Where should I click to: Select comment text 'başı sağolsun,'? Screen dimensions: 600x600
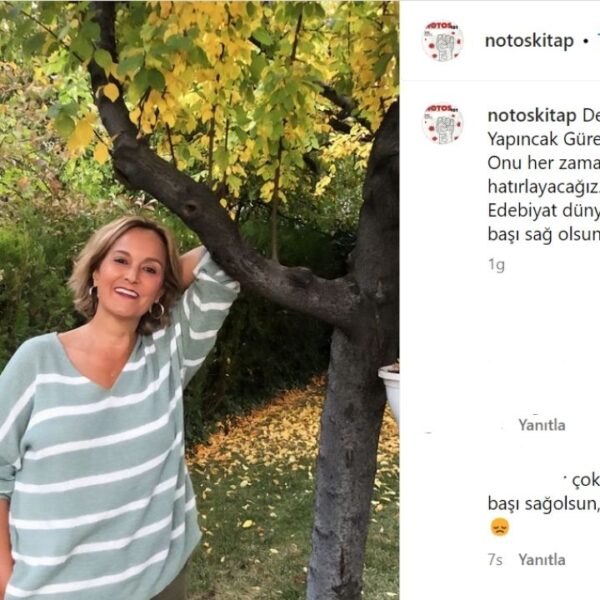point(543,504)
